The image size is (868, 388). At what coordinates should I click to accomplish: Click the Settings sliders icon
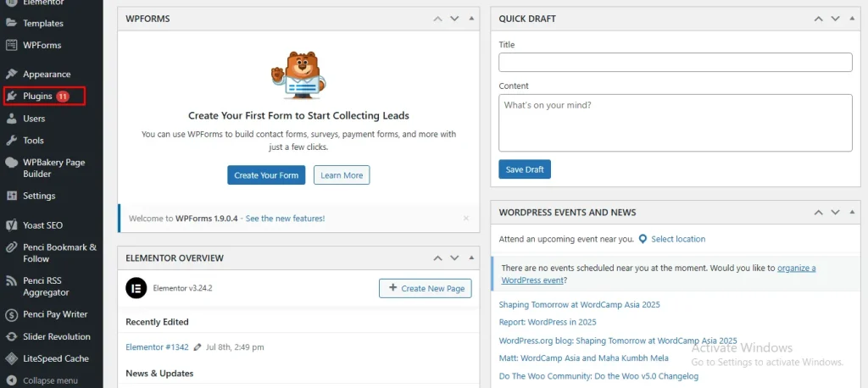pyautogui.click(x=11, y=196)
